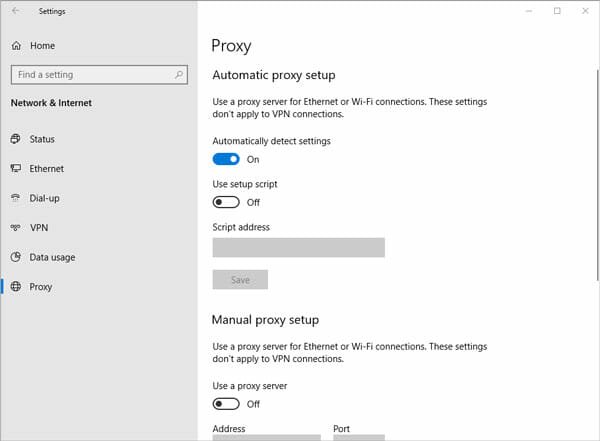Click the Ethernet monitor icon
600x441 pixels.
pyautogui.click(x=16, y=169)
